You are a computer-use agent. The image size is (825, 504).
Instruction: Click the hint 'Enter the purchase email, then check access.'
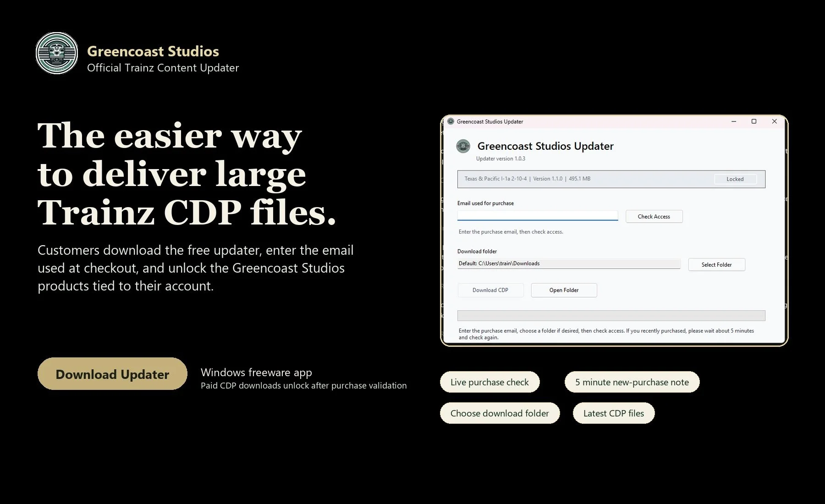[x=511, y=232]
